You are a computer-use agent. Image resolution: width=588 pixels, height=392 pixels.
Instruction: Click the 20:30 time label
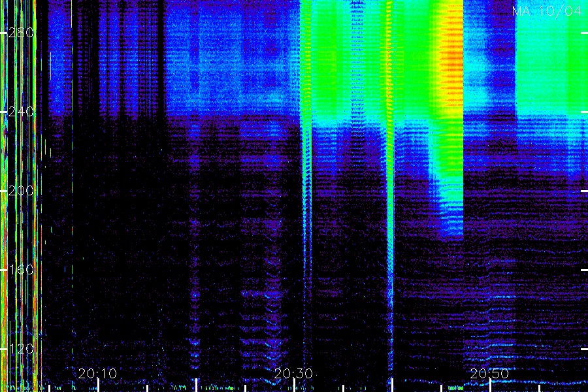click(293, 374)
